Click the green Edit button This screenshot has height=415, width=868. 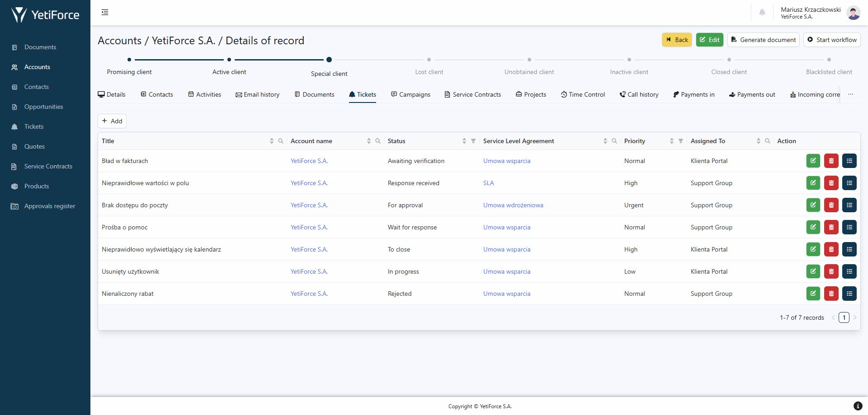point(710,40)
